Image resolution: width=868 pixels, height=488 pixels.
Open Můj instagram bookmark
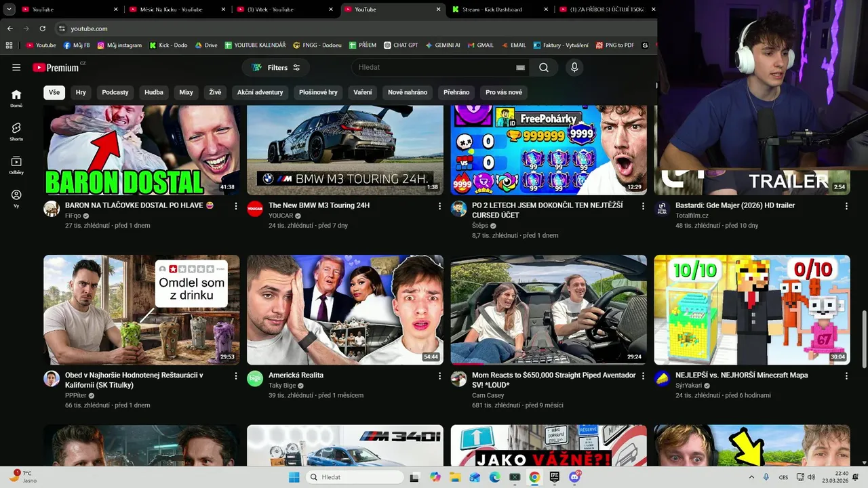pyautogui.click(x=119, y=45)
